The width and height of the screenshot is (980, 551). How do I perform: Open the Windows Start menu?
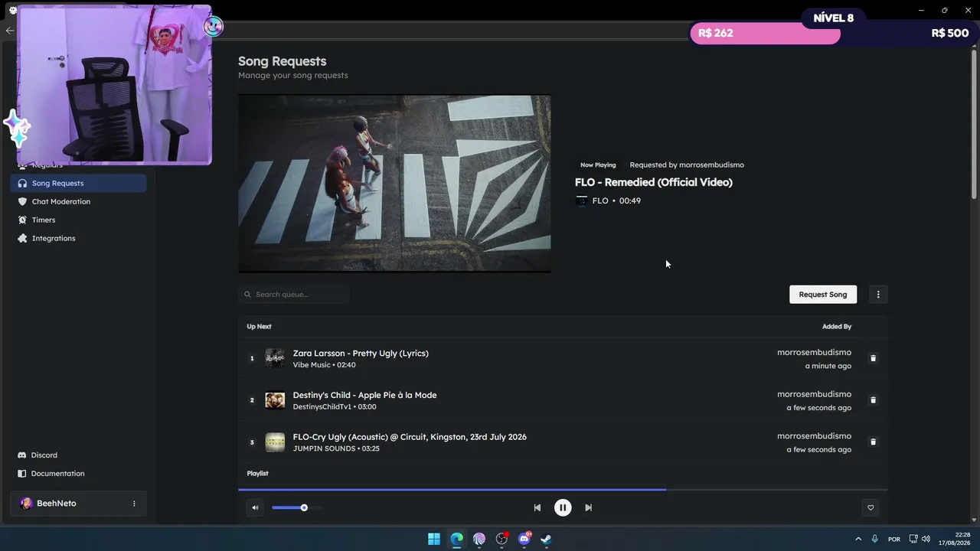(x=434, y=539)
